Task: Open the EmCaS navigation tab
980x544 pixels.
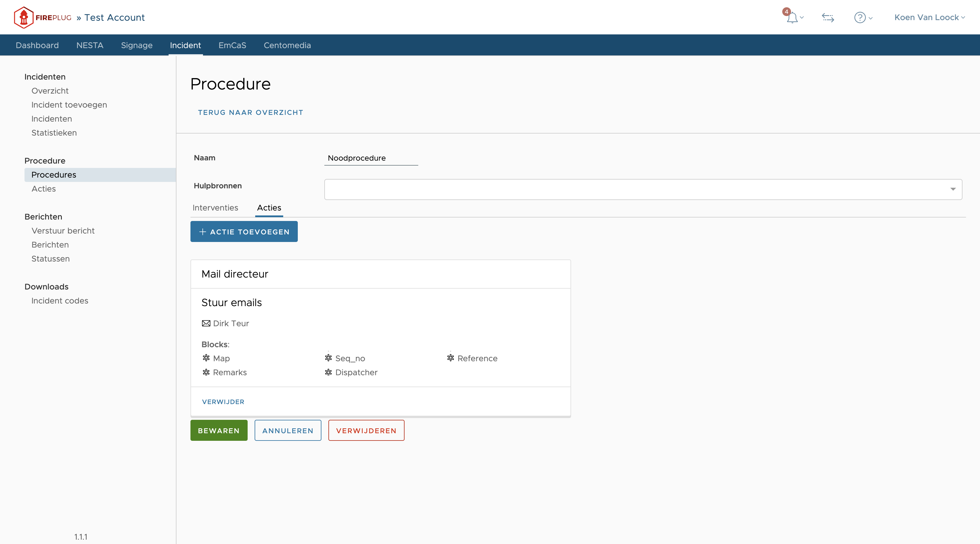Action: (x=232, y=45)
